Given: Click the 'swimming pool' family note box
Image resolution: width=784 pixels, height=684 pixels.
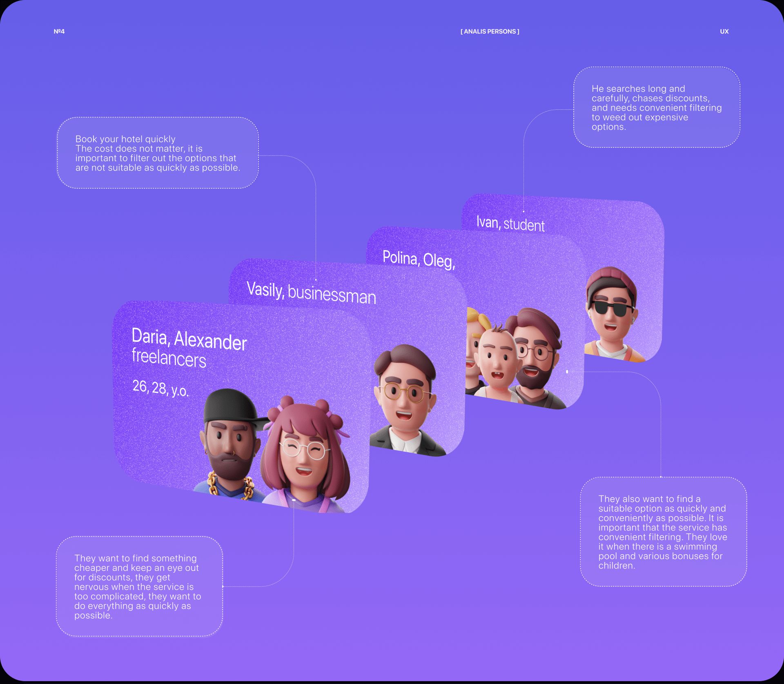Looking at the screenshot, I should point(663,532).
